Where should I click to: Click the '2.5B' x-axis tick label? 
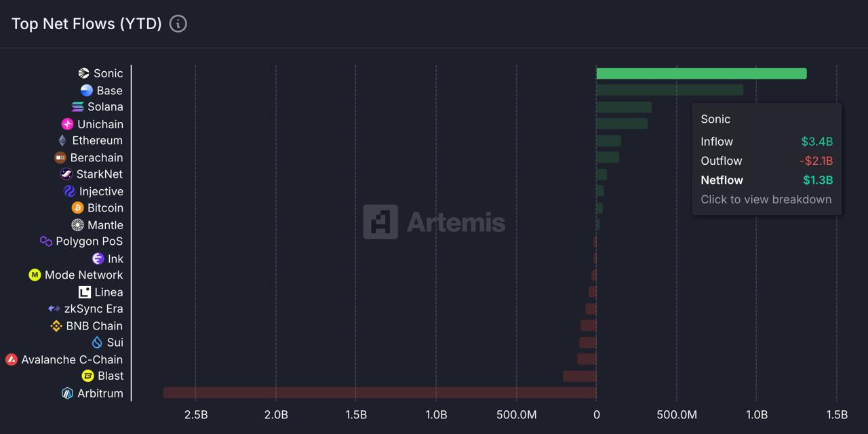tap(196, 414)
